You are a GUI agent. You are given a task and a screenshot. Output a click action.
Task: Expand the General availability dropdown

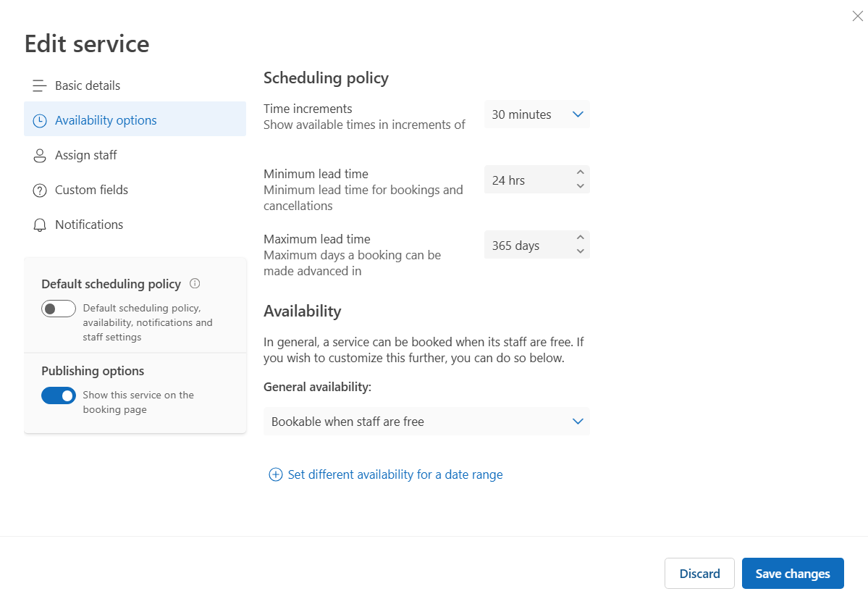[426, 422]
